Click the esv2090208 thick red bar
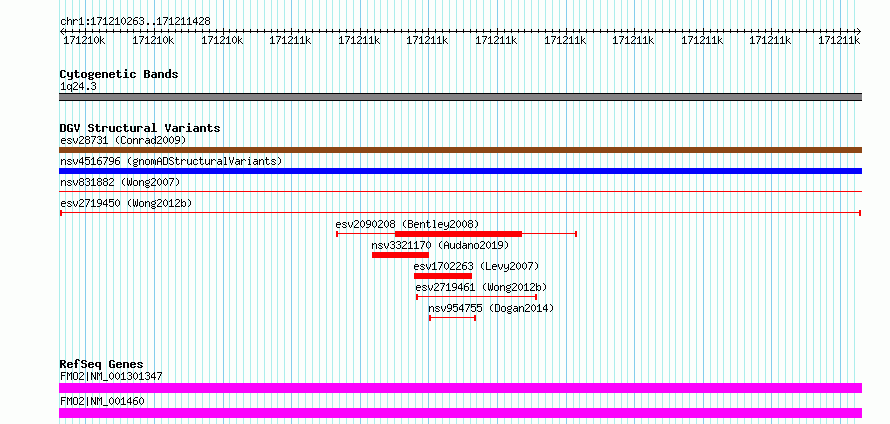Screen dimensions: 890x424 [x=458, y=234]
